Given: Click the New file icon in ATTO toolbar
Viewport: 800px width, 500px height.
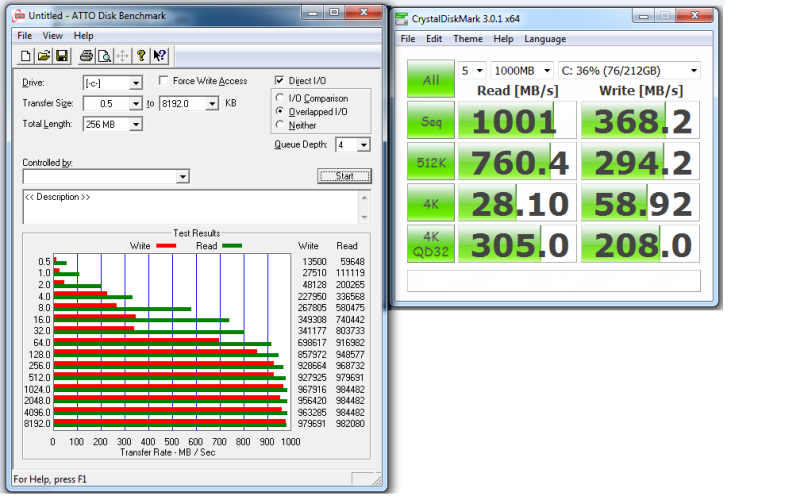Looking at the screenshot, I should 25,56.
